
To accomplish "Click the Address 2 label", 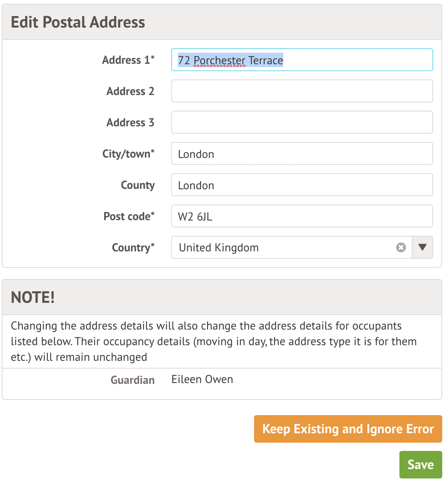I will [130, 91].
